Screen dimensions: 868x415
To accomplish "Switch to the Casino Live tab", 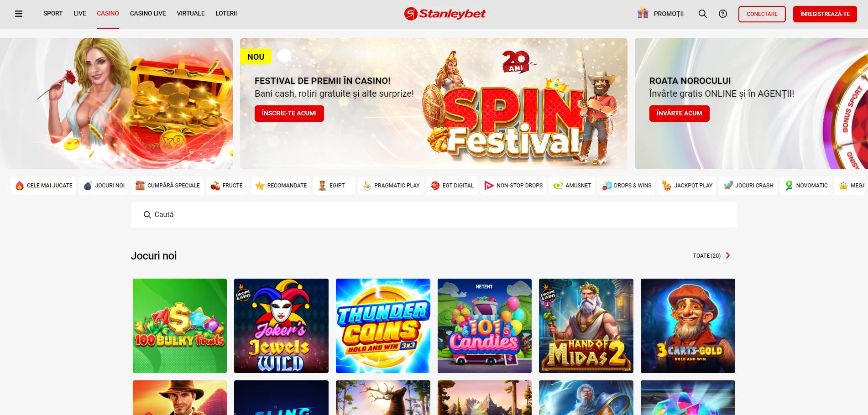I will point(148,14).
